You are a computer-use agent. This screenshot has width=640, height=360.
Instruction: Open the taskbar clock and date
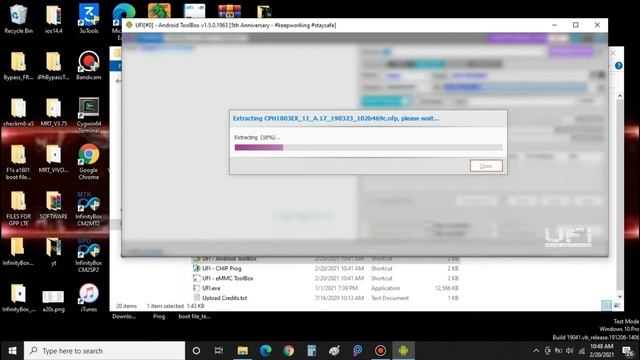[x=602, y=351]
